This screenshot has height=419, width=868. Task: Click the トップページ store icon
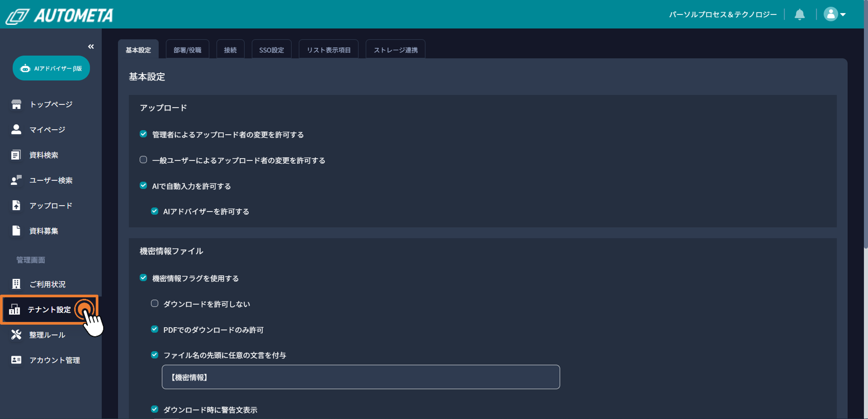tap(16, 104)
